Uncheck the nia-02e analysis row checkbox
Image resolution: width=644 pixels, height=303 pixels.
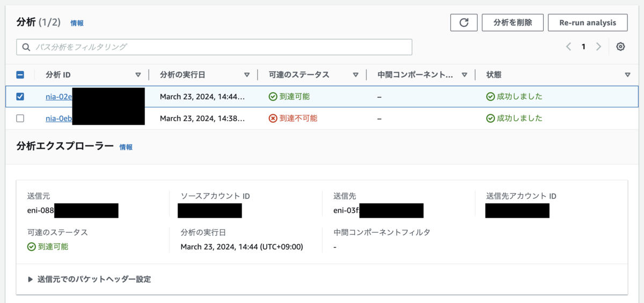coord(20,97)
